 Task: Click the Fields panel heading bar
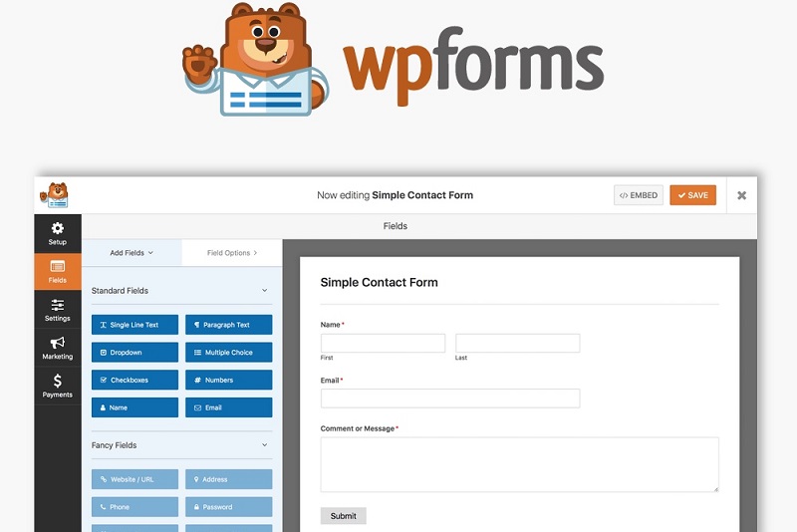point(419,226)
